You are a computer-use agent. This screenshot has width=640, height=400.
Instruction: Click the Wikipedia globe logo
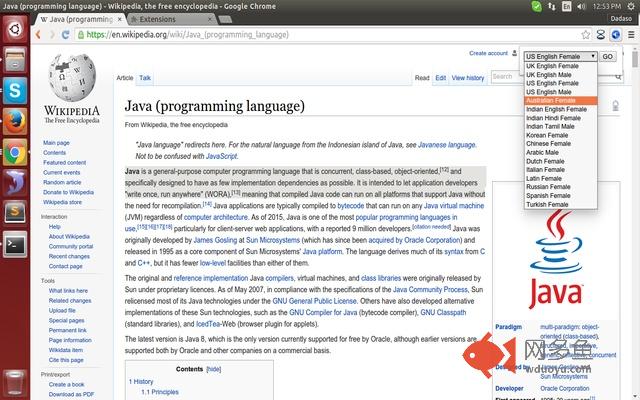coord(72,78)
